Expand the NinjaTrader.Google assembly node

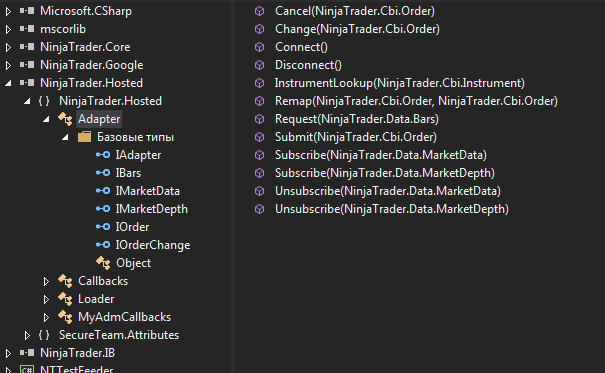click(8, 65)
